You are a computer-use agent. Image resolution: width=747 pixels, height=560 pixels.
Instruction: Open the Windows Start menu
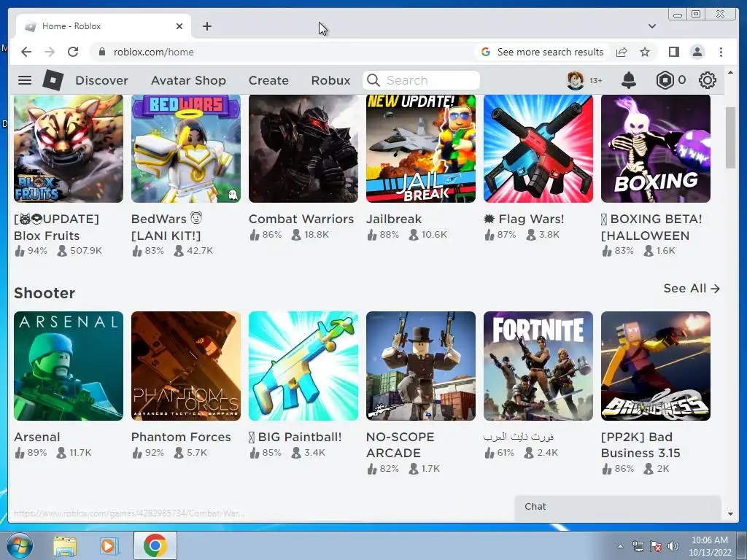click(19, 545)
